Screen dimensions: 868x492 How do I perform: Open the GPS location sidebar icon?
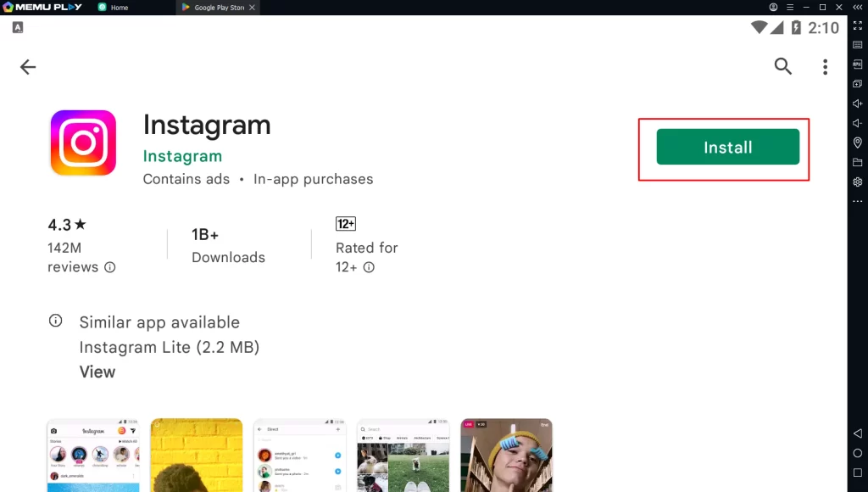pos(857,143)
